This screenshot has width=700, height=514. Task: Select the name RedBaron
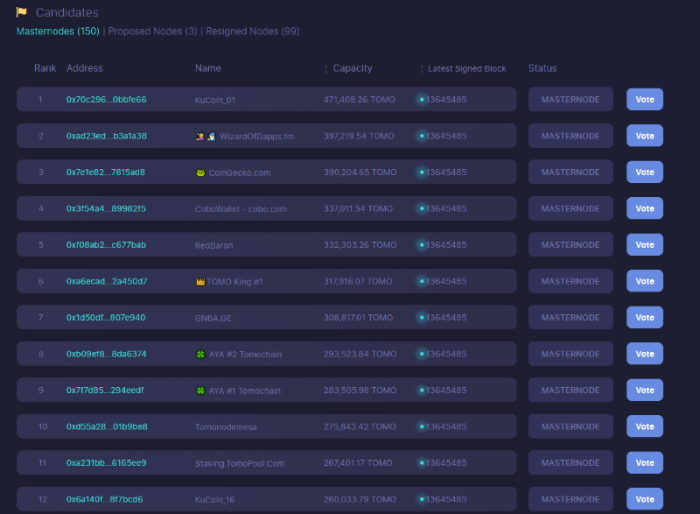tap(214, 245)
